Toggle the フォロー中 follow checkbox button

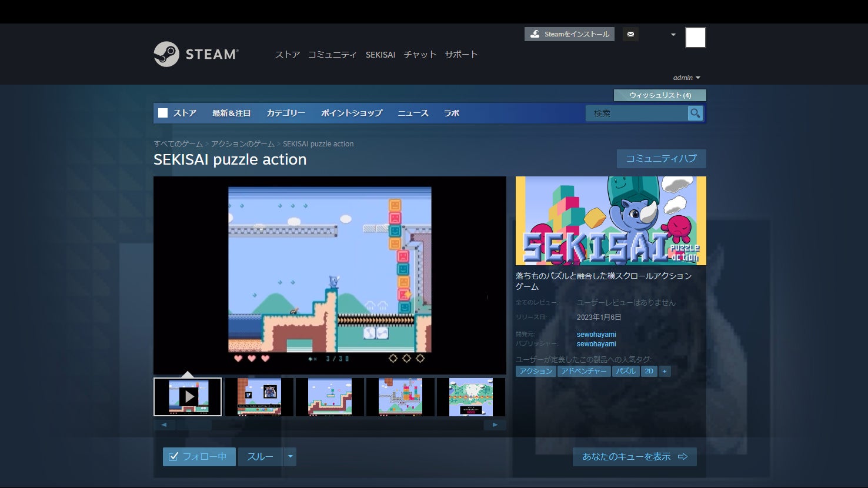[x=199, y=457]
